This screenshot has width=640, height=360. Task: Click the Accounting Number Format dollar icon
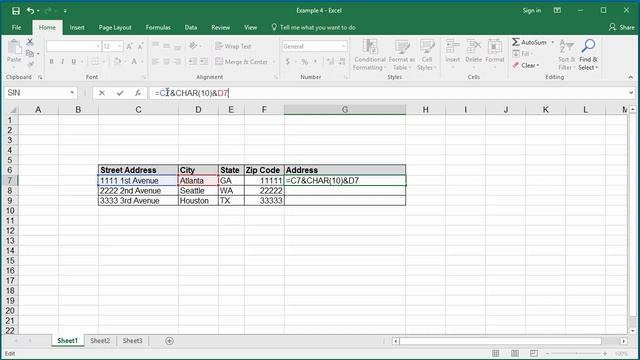[288, 62]
